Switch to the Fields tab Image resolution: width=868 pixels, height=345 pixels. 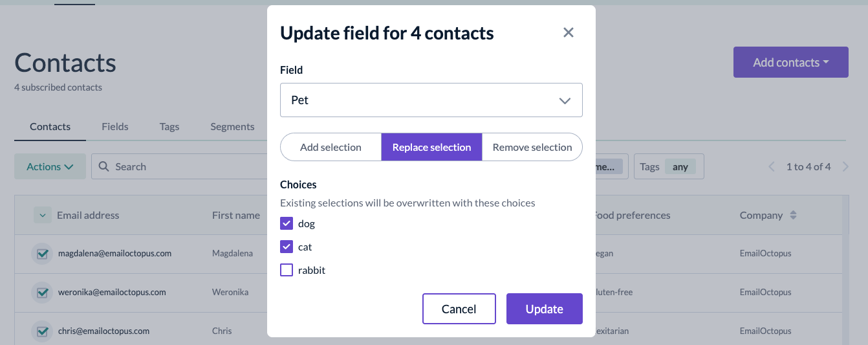[115, 126]
